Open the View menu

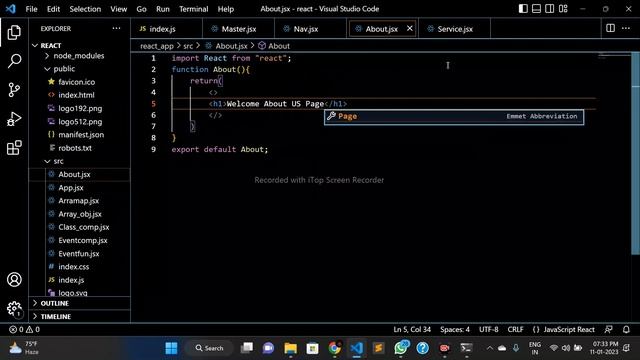point(118,9)
